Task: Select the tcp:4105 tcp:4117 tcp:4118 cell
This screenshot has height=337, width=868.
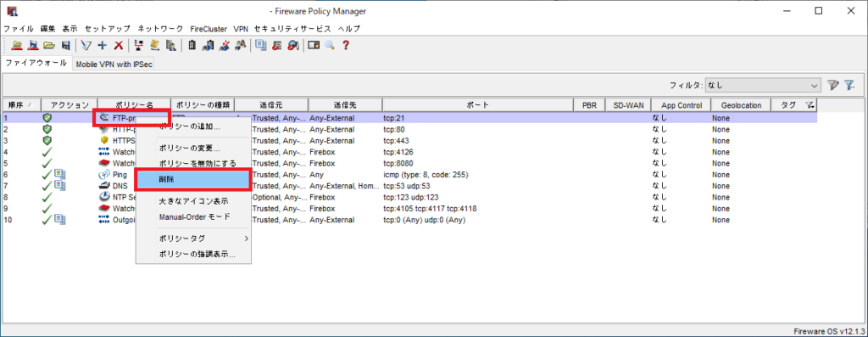Action: pos(478,209)
